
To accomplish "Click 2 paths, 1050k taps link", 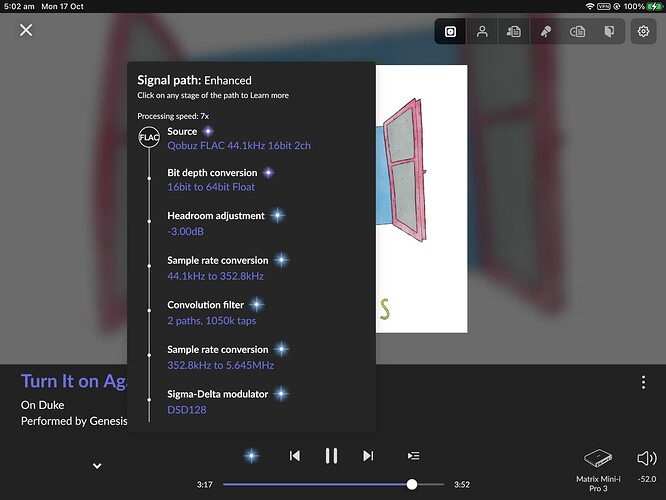I will (x=212, y=321).
